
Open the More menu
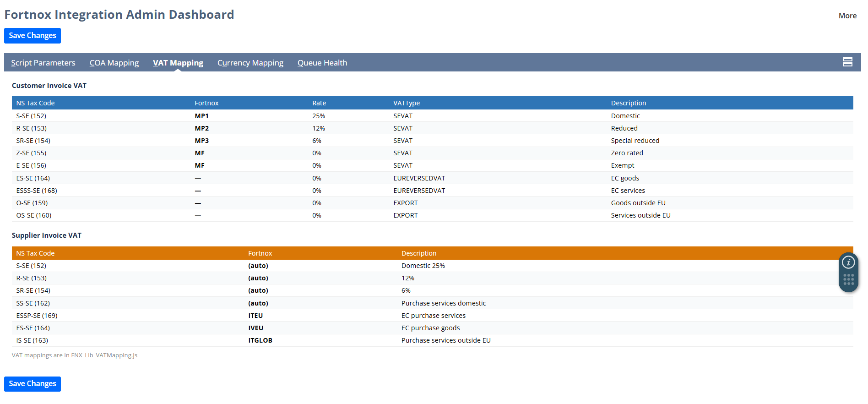point(847,16)
